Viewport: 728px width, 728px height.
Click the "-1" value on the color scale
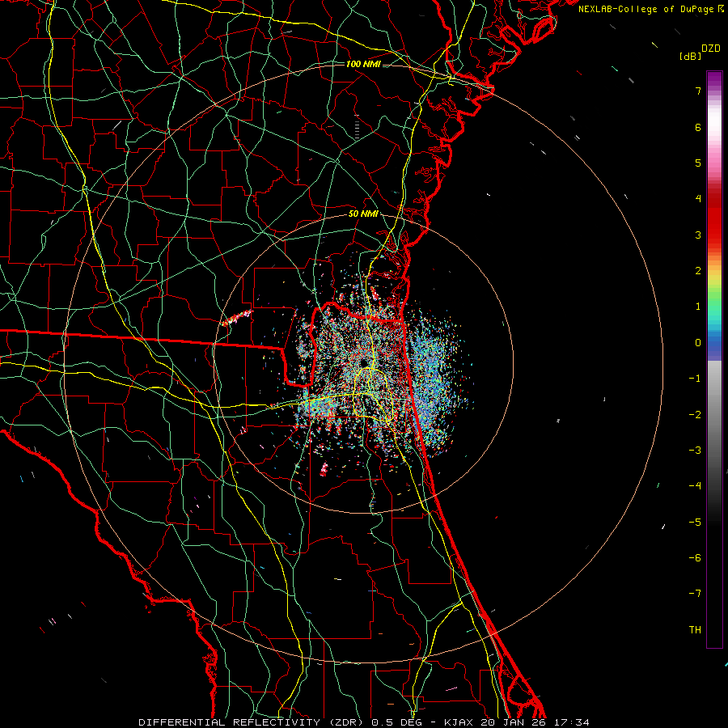[x=695, y=379]
